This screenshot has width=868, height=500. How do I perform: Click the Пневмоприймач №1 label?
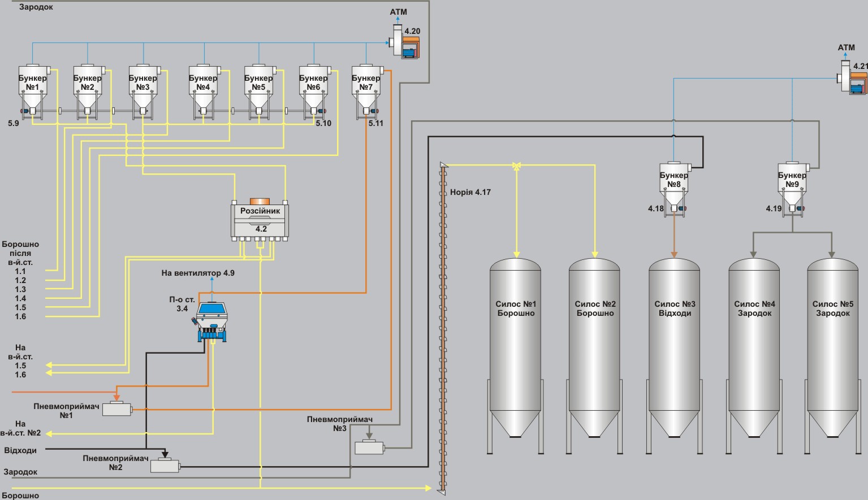tap(66, 411)
